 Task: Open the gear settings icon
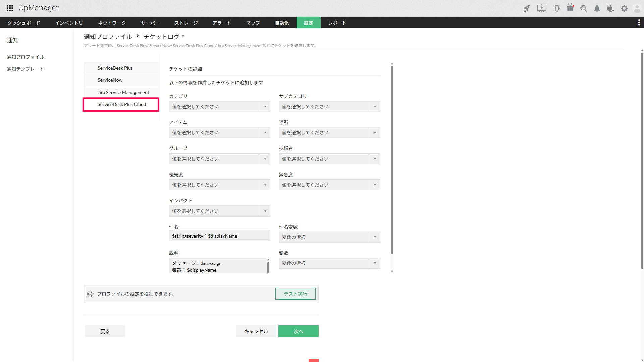click(x=624, y=8)
